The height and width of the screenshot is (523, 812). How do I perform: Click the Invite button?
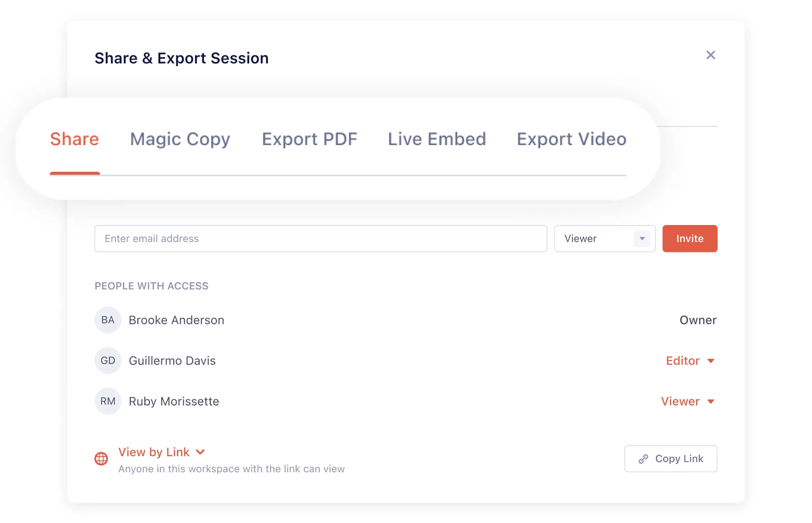point(690,238)
